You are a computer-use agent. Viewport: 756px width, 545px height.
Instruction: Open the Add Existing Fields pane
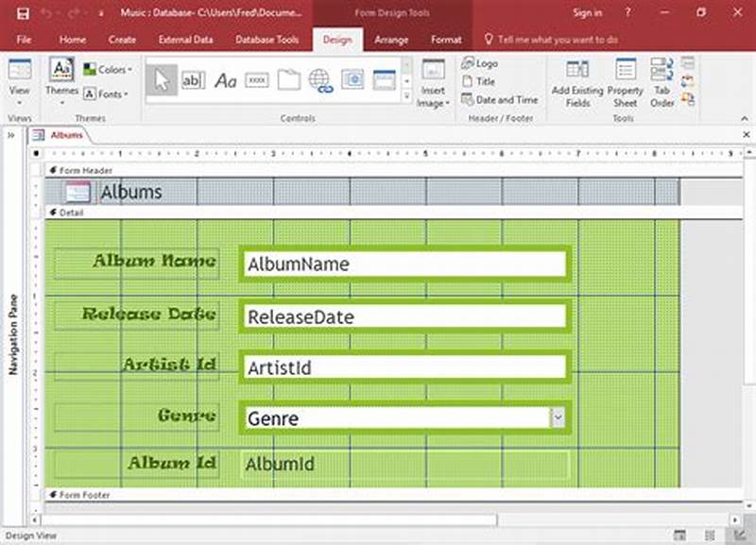pyautogui.click(x=576, y=83)
